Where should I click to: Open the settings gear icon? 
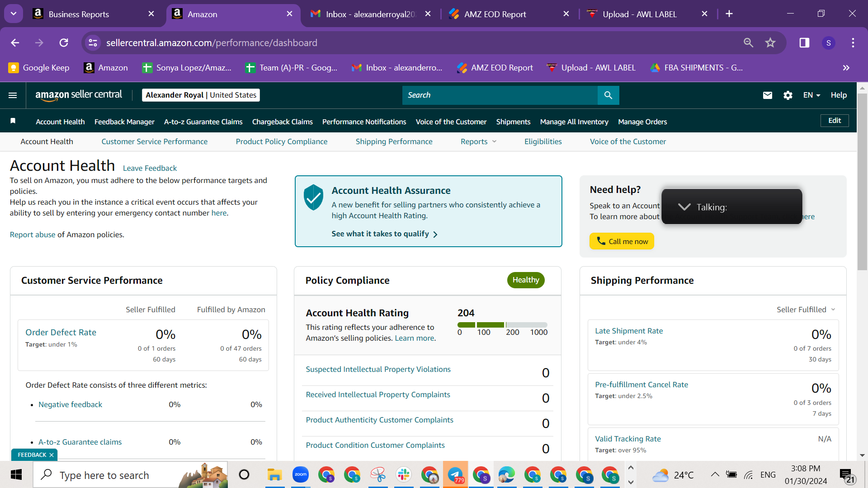[788, 95]
